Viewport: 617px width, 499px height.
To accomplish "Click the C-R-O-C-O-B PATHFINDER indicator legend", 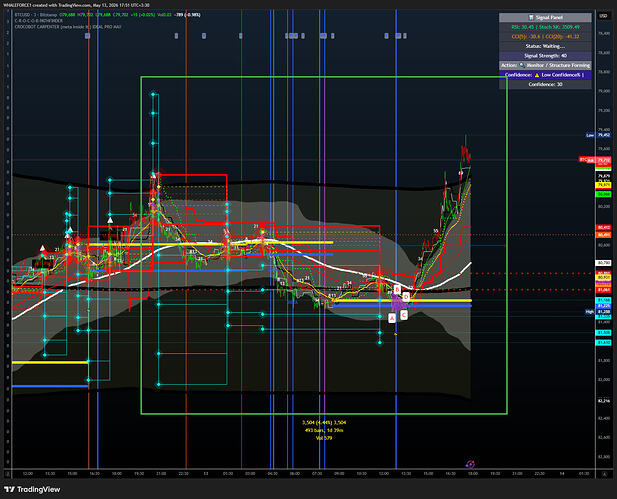I will tap(39, 21).
